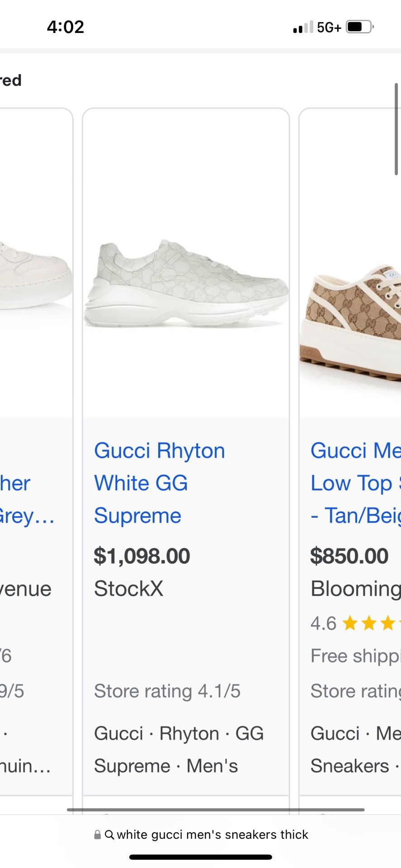Tap the 4:02 clock in the status bar
Screen dimensions: 401x868
tap(66, 27)
